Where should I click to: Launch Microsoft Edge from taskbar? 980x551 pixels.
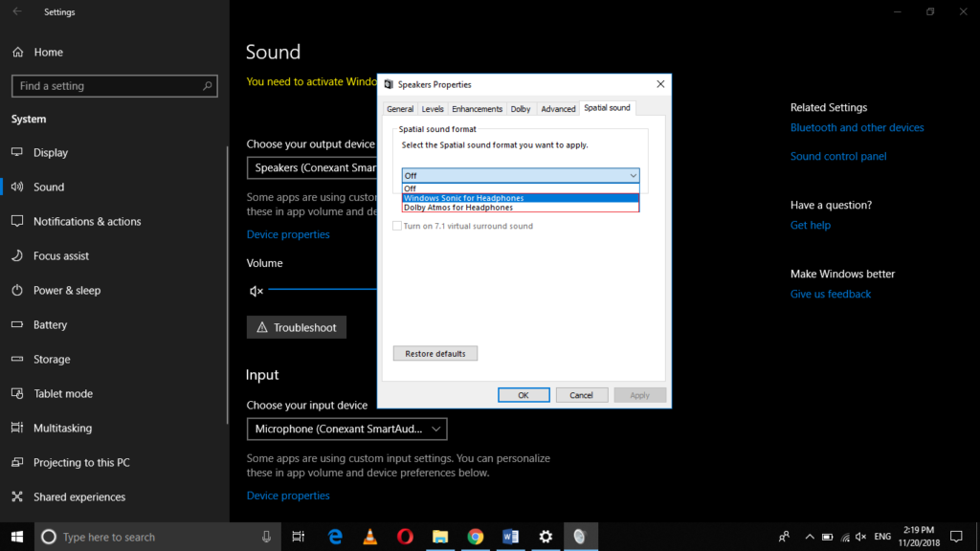(x=335, y=537)
